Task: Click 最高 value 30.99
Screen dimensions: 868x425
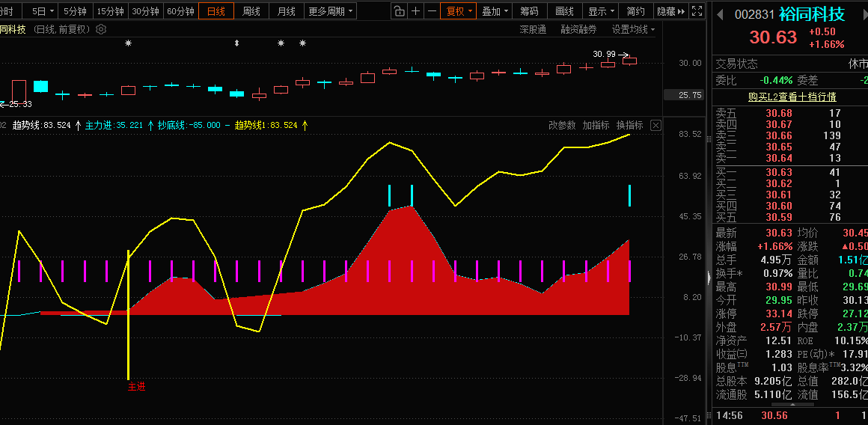Action: point(779,287)
